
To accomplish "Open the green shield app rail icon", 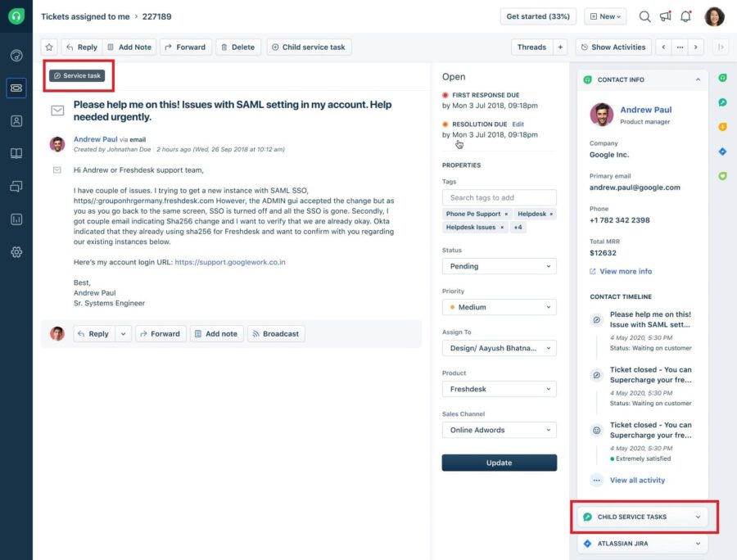I will [x=723, y=176].
